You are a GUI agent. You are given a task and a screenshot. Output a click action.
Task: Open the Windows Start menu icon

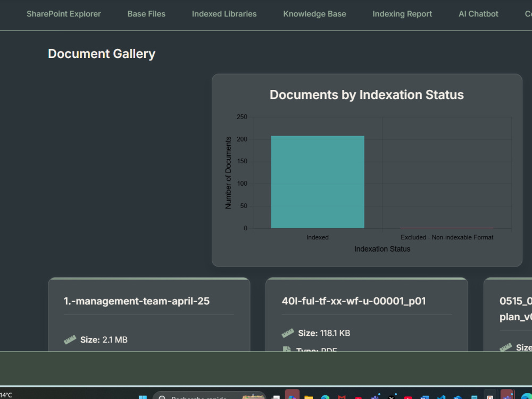point(143,397)
